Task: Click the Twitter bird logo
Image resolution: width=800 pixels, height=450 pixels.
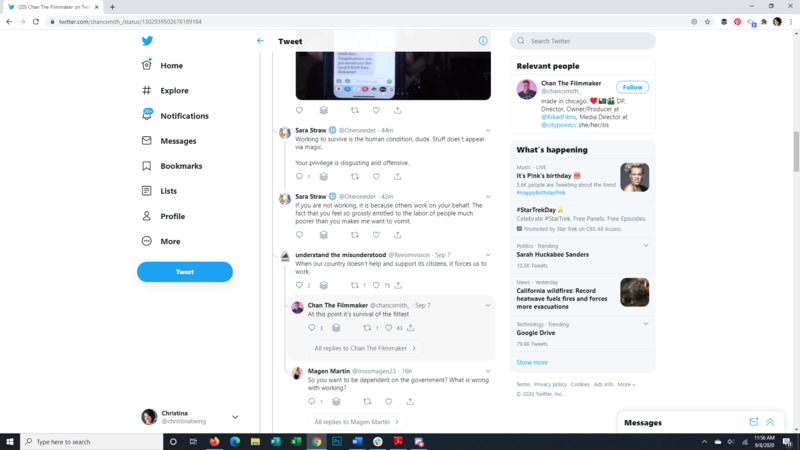Action: pos(147,41)
